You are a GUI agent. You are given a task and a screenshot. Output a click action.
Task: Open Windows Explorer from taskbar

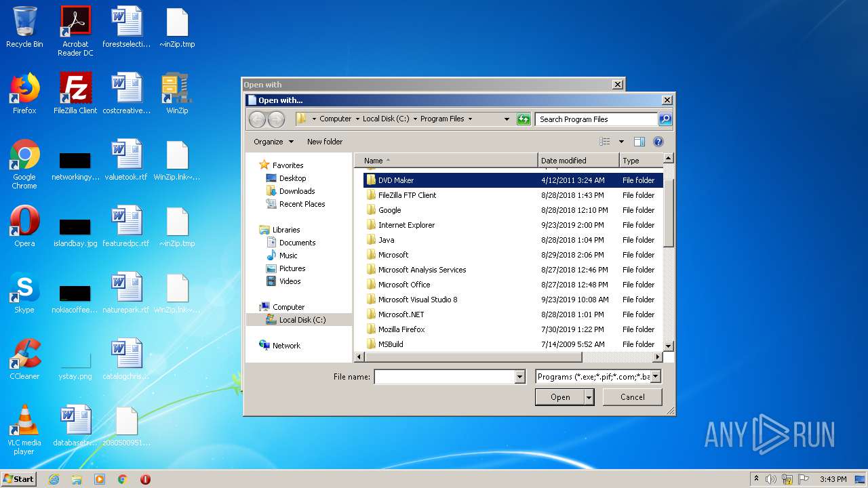pyautogui.click(x=77, y=479)
